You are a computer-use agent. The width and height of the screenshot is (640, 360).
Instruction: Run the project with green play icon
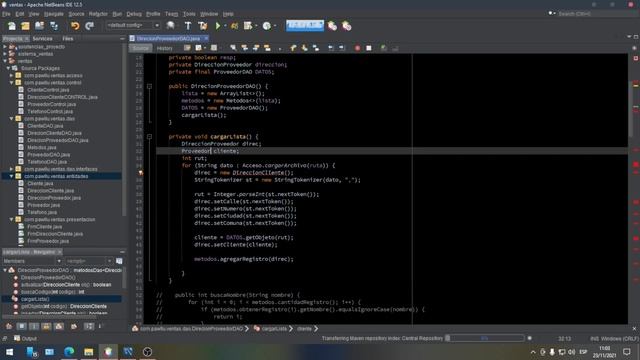click(x=218, y=26)
